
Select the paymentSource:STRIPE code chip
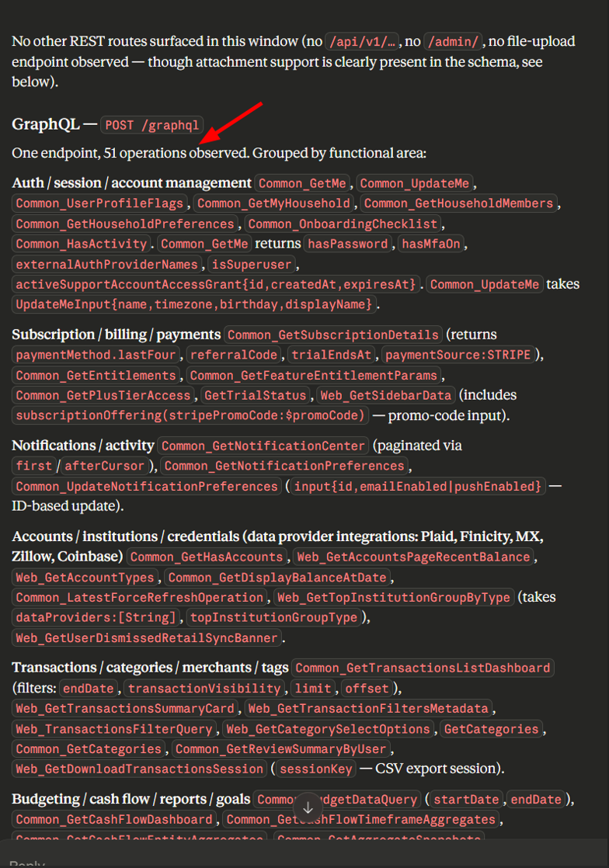tap(458, 355)
